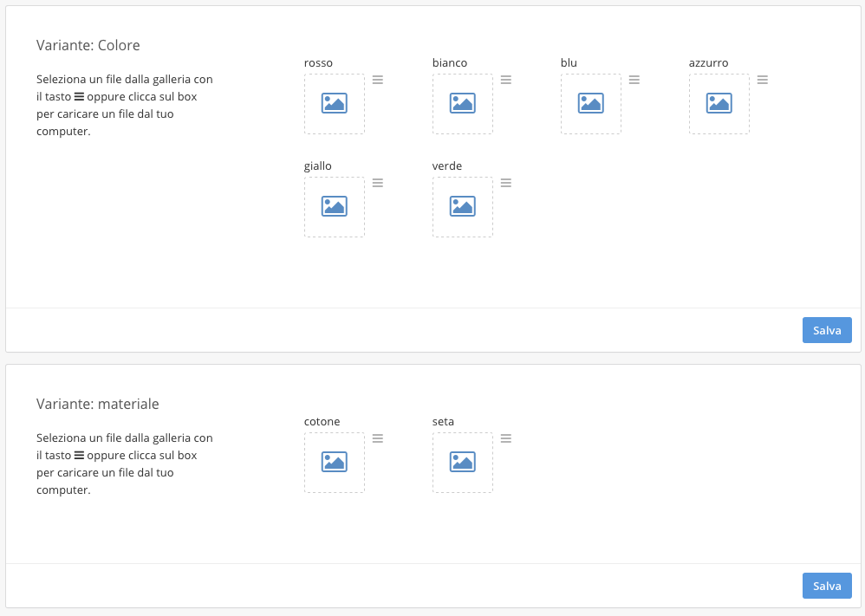Open gallery menu for rosso variant

[378, 80]
